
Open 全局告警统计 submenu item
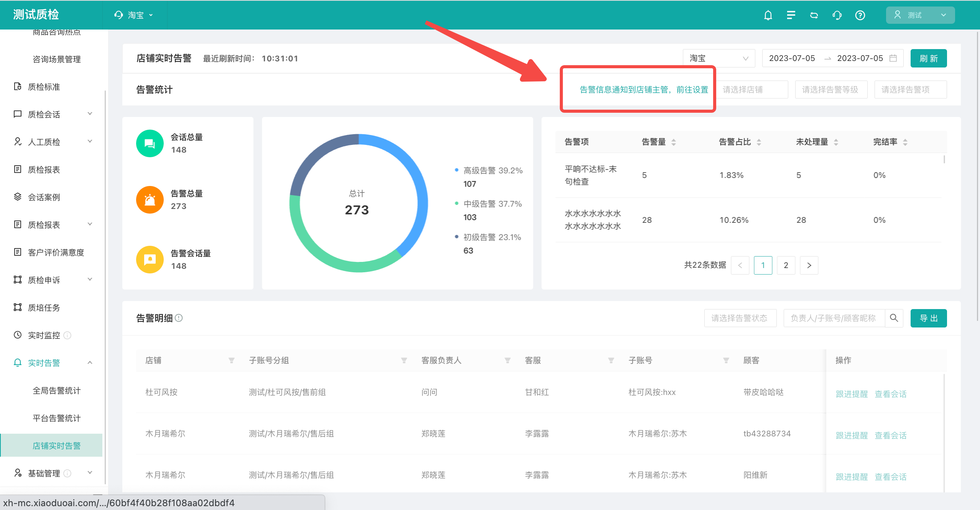point(57,390)
